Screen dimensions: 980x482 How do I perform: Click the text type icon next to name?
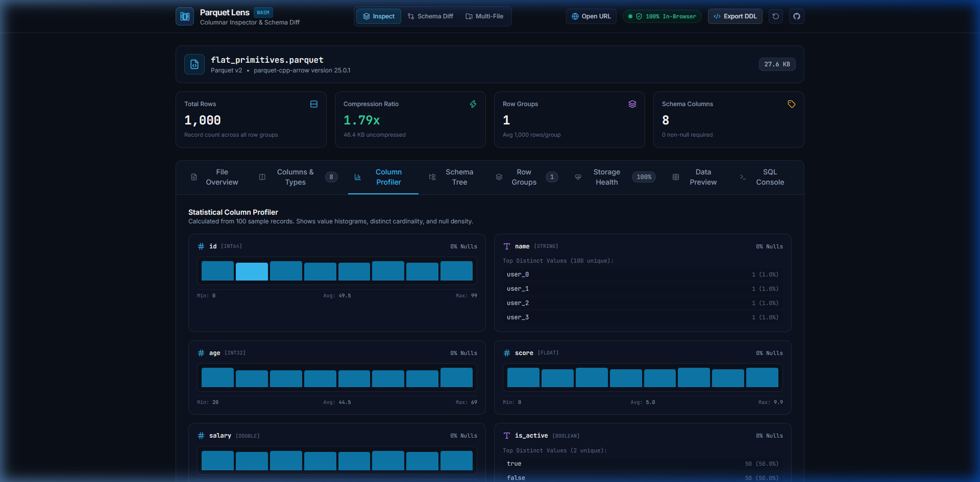[x=507, y=246]
